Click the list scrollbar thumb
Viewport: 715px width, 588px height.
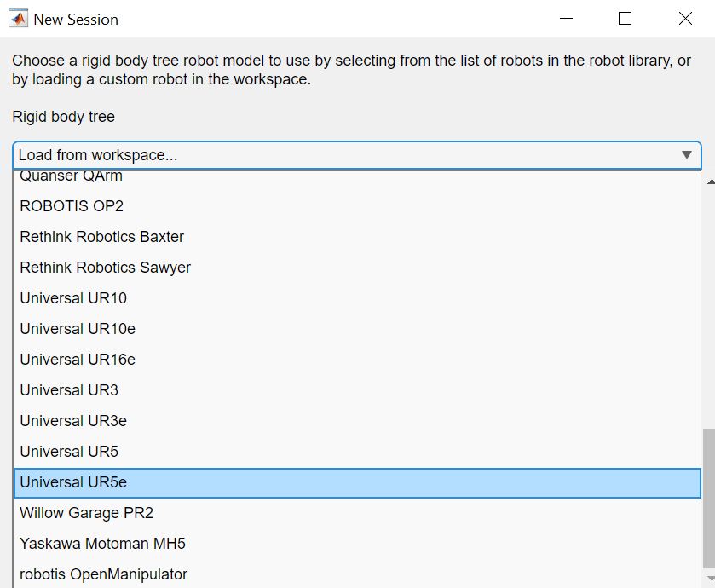pyautogui.click(x=709, y=499)
